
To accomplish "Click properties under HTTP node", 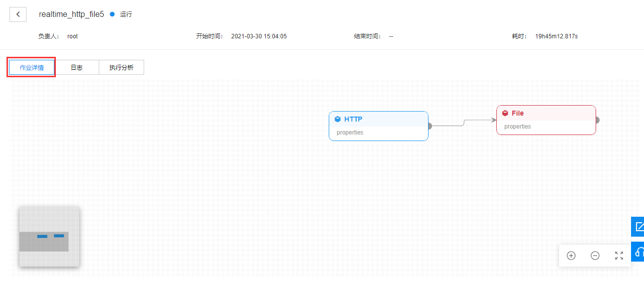I will (x=350, y=133).
